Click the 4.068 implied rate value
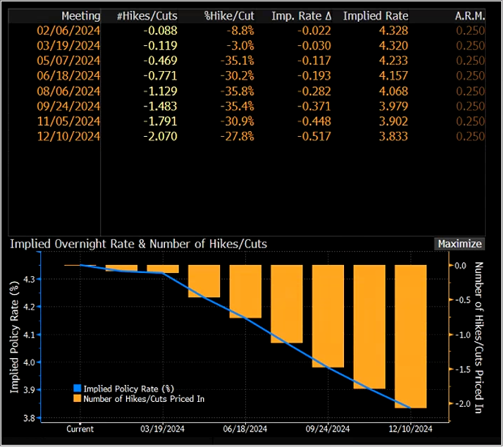Screen dimensions: 504x447 point(393,91)
